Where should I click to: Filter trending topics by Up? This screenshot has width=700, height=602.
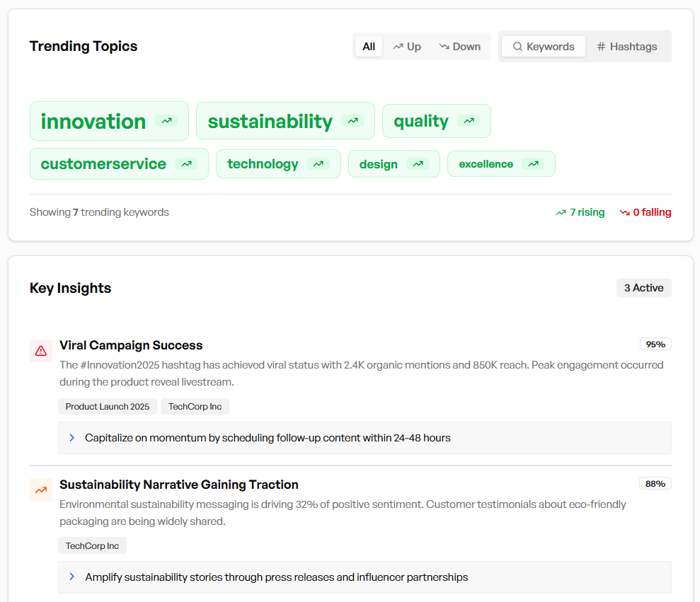(x=407, y=47)
